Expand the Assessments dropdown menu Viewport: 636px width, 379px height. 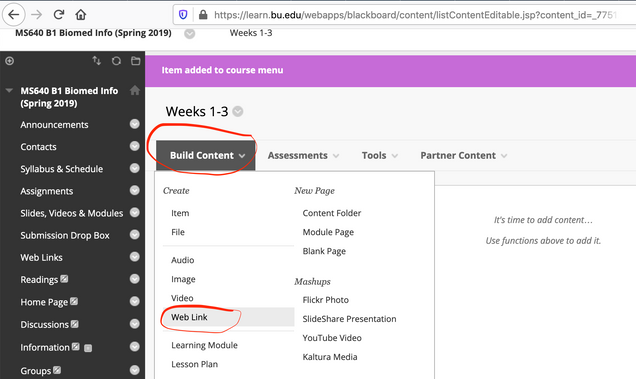tap(303, 155)
